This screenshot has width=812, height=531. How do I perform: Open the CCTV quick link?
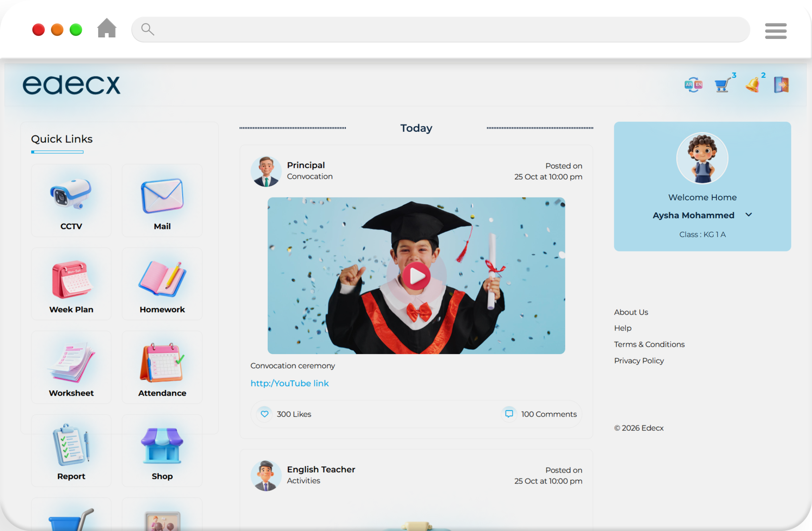point(71,201)
